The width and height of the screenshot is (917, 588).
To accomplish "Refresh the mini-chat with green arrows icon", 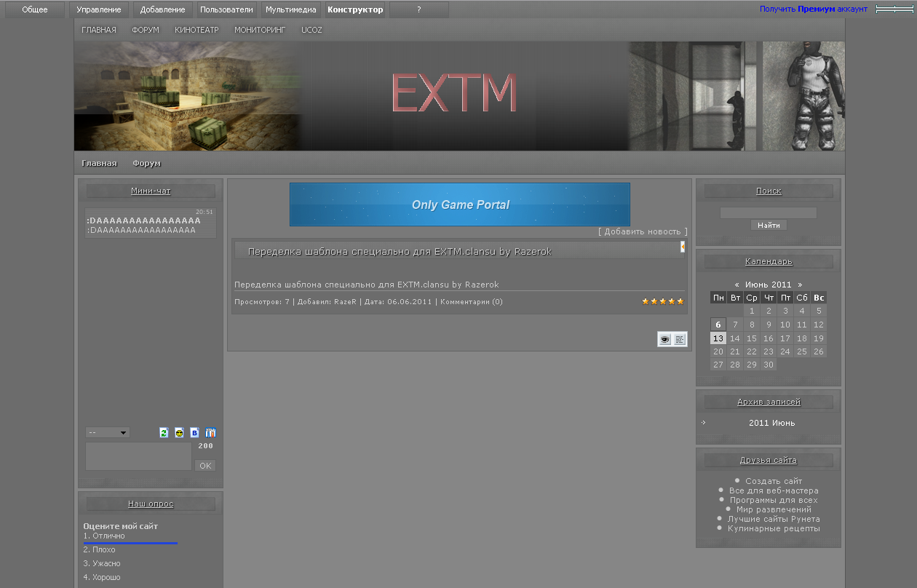I will coord(164,432).
